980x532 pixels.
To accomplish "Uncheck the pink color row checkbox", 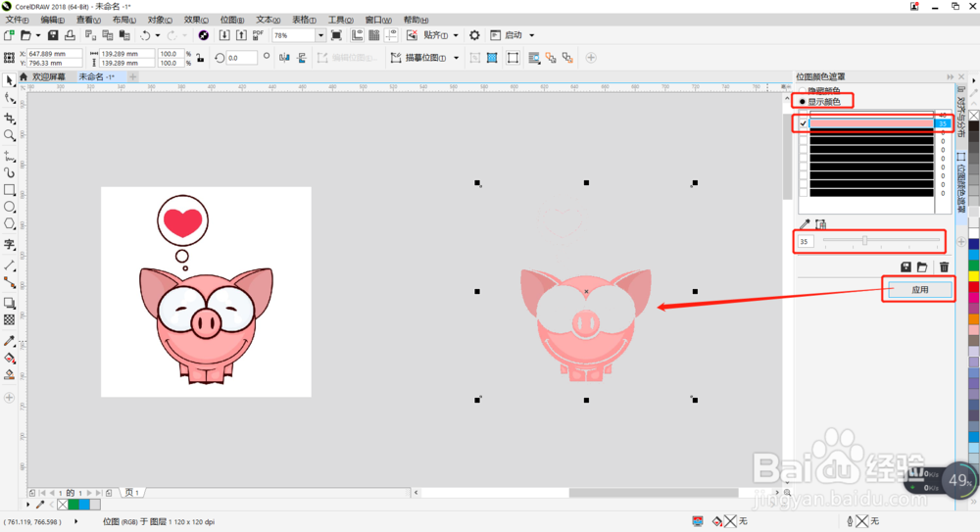I will point(804,123).
